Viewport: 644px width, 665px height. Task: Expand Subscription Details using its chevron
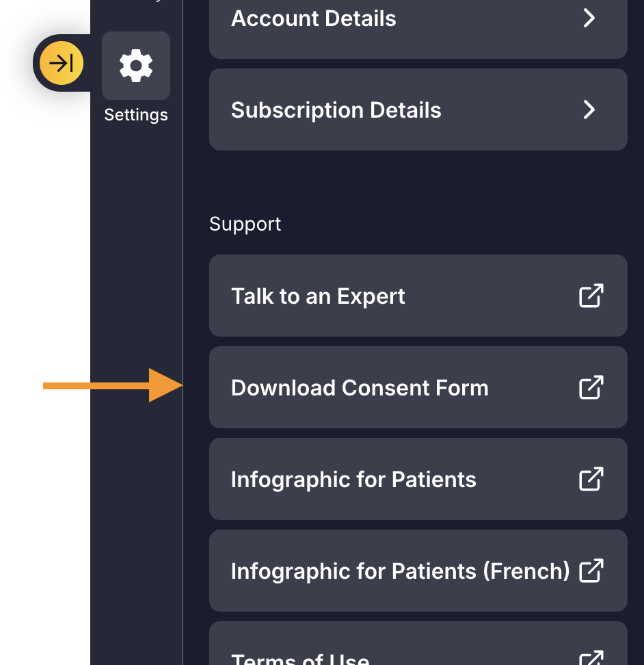point(589,110)
